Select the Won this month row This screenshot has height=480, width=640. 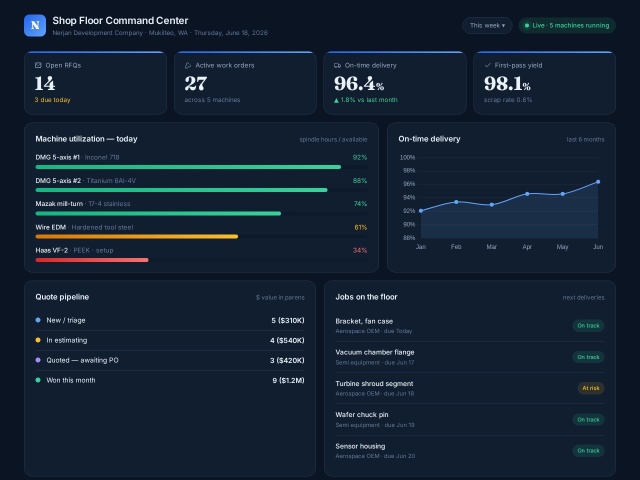(170, 380)
